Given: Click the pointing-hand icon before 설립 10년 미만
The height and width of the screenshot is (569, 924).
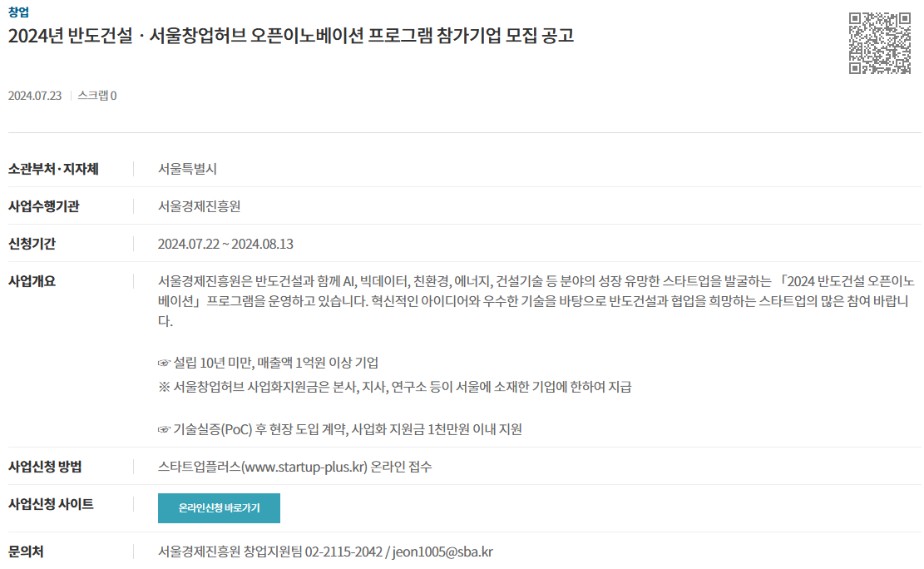Looking at the screenshot, I should [x=164, y=363].
